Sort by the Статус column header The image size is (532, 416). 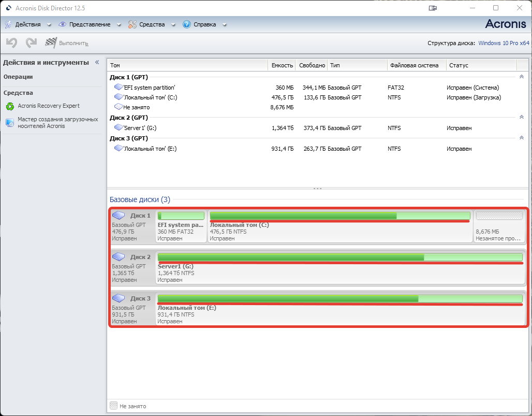pos(481,65)
